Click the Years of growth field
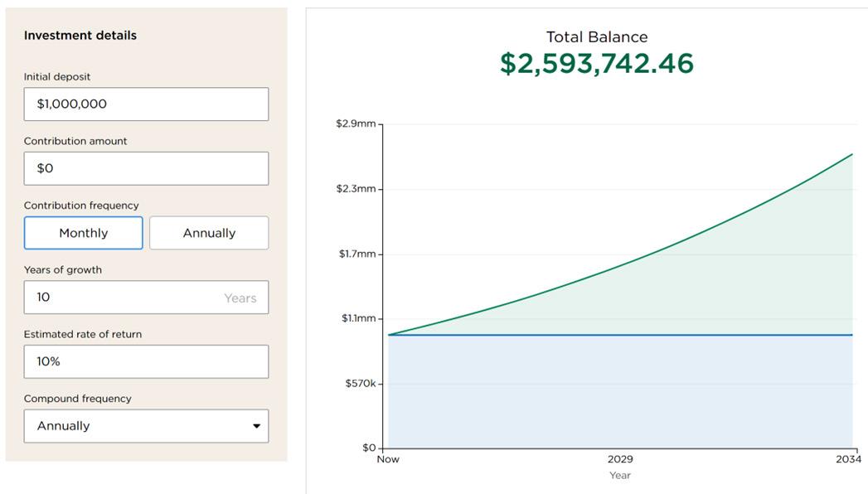Viewport: 868px width, 494px height. click(146, 298)
